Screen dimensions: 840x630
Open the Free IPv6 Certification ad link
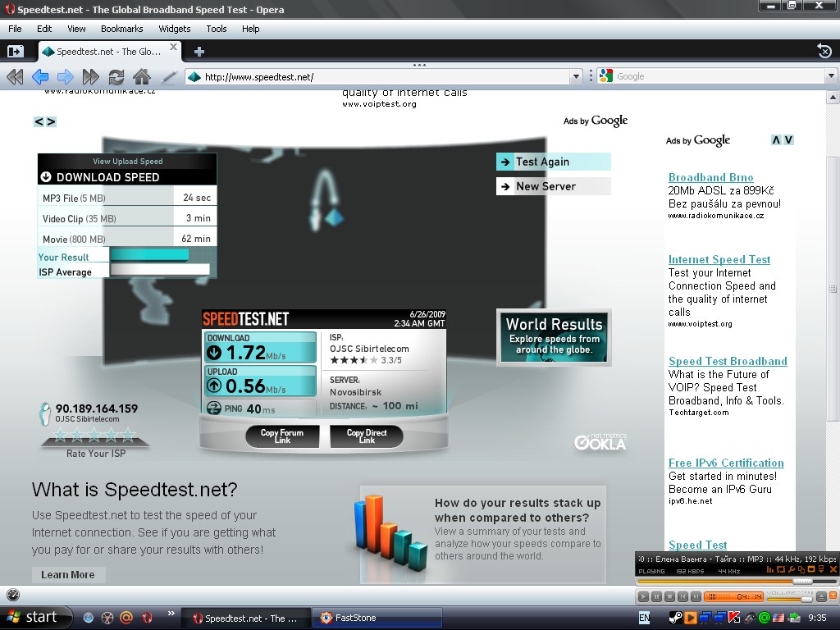tap(726, 463)
